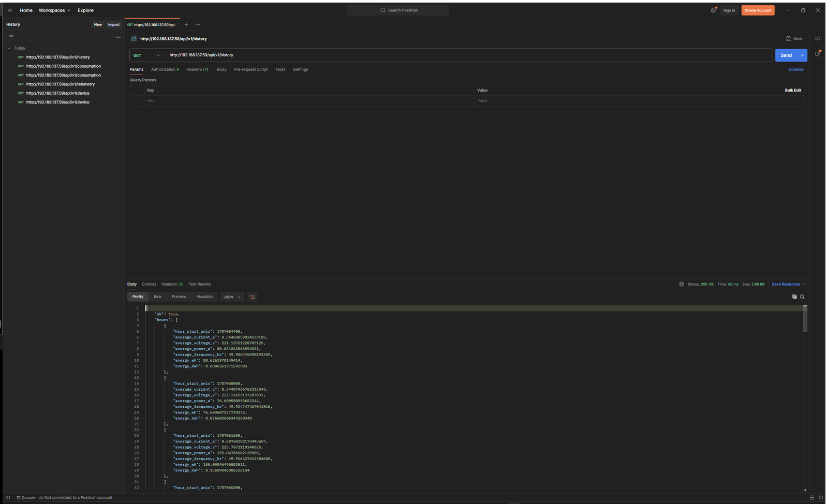Click the Create Account button
The height and width of the screenshot is (504, 828).
[758, 10]
